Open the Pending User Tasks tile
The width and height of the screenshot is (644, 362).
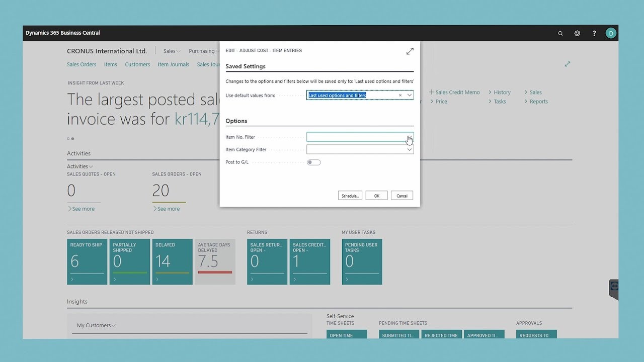click(x=362, y=262)
